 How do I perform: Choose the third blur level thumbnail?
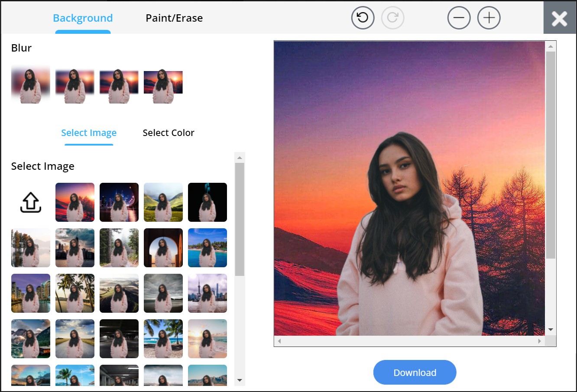[119, 85]
